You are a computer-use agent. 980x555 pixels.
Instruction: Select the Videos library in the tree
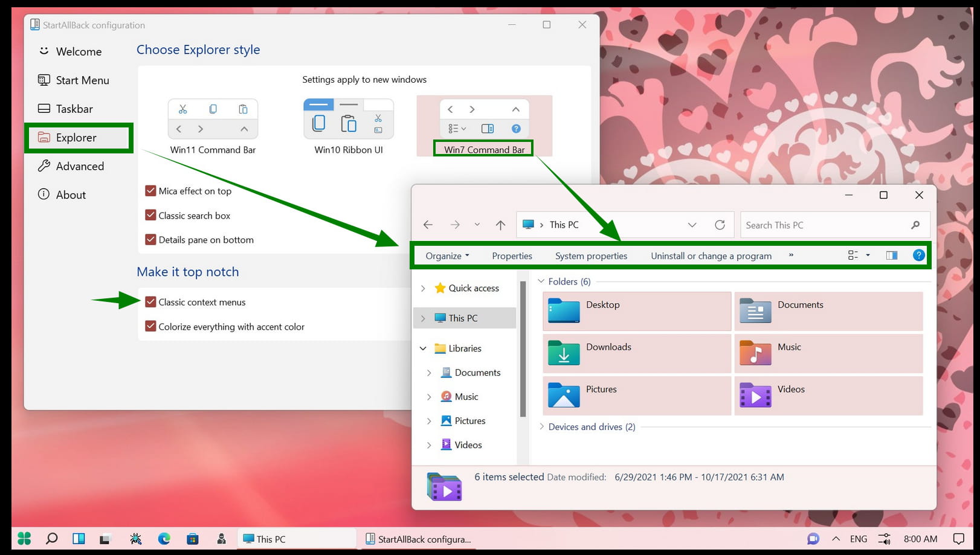461,445
